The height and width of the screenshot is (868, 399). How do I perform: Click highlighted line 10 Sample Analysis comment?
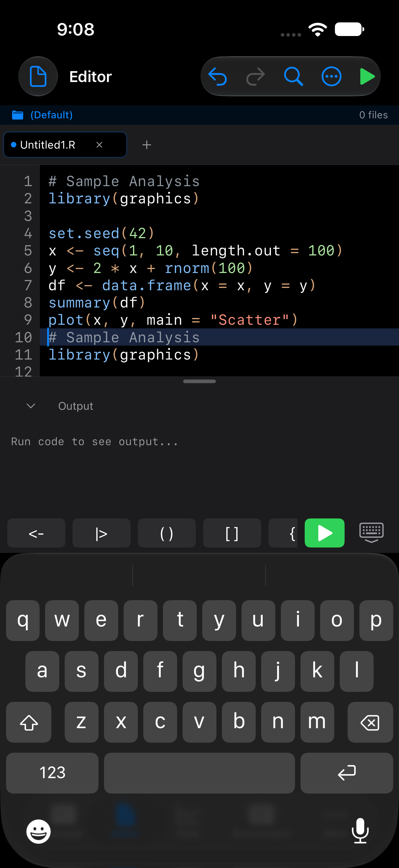[x=124, y=337]
